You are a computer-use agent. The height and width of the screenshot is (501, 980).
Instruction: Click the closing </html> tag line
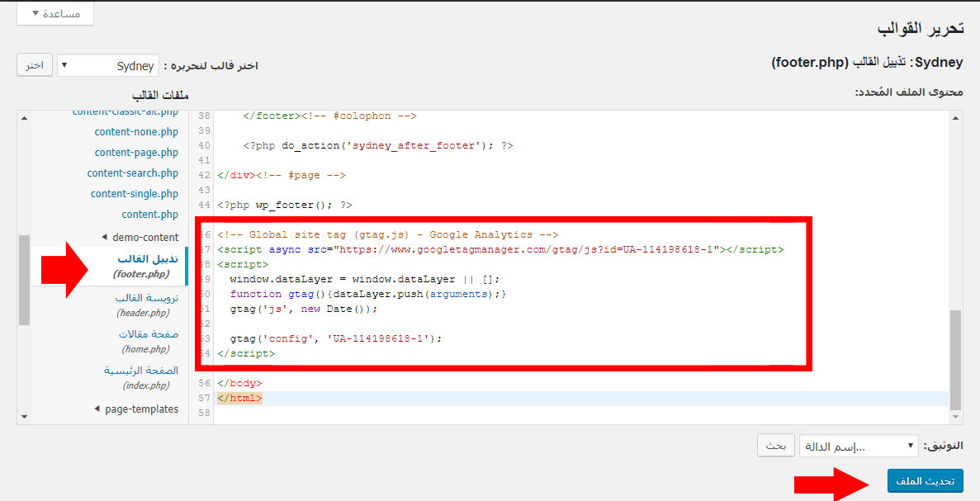(239, 398)
